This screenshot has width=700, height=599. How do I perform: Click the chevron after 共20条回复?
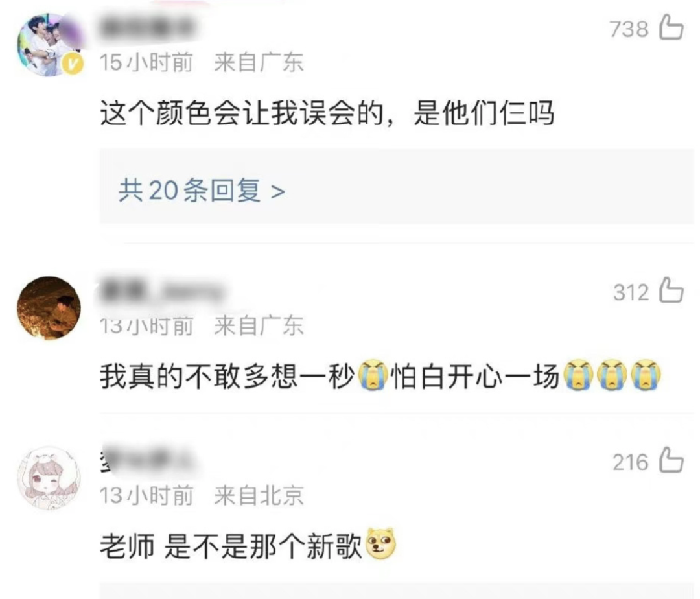click(x=277, y=192)
